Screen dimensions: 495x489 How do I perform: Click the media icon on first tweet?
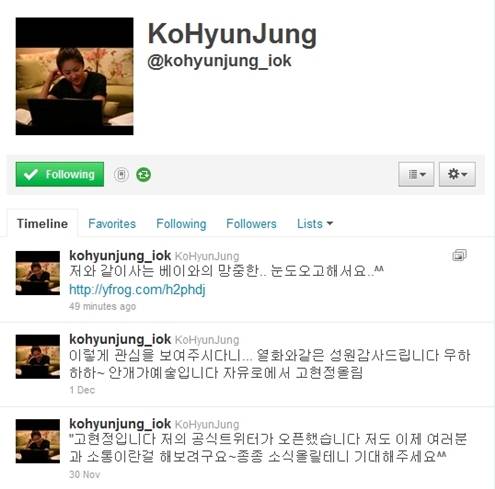pyautogui.click(x=459, y=255)
